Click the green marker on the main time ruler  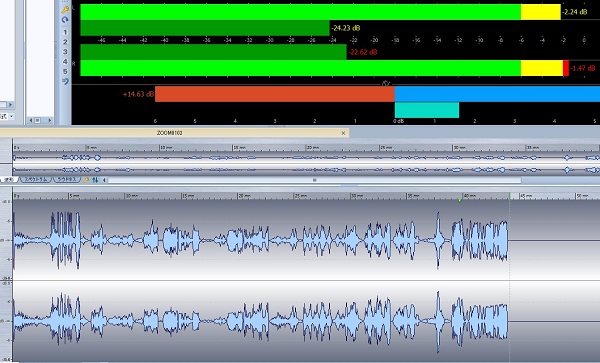pyautogui.click(x=460, y=200)
